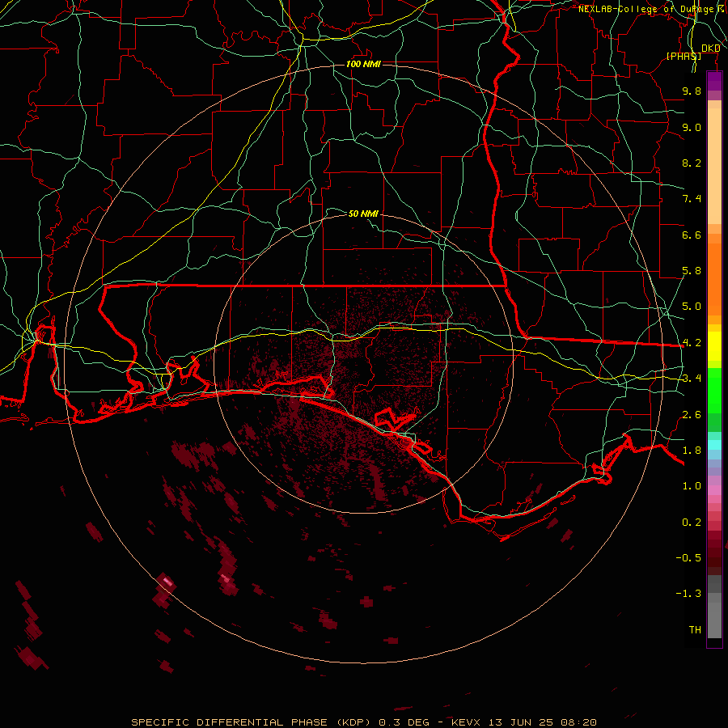Click the 4.2 scale value
This screenshot has height=728, width=728.
pyautogui.click(x=692, y=343)
